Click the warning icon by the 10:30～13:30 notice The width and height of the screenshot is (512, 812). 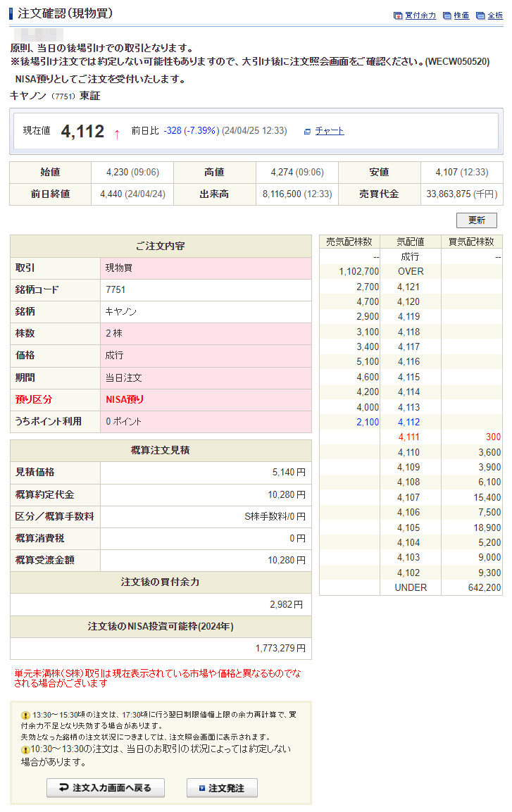(x=25, y=749)
